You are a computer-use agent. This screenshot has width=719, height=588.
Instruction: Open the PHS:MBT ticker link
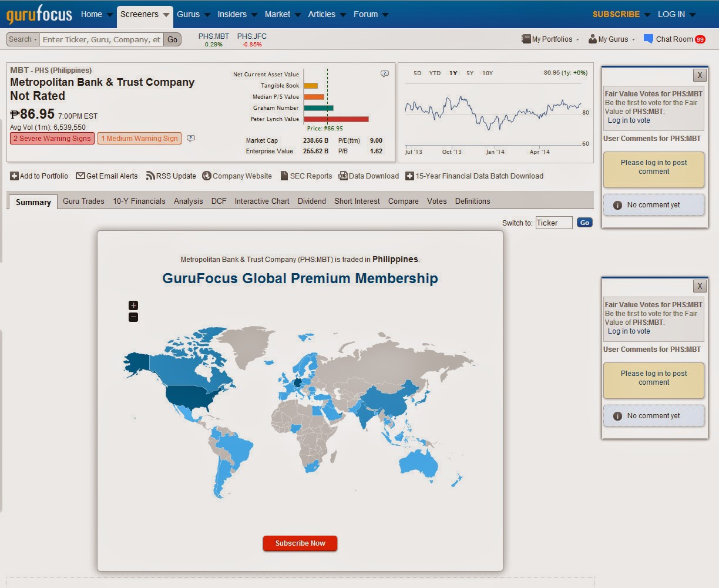point(214,36)
